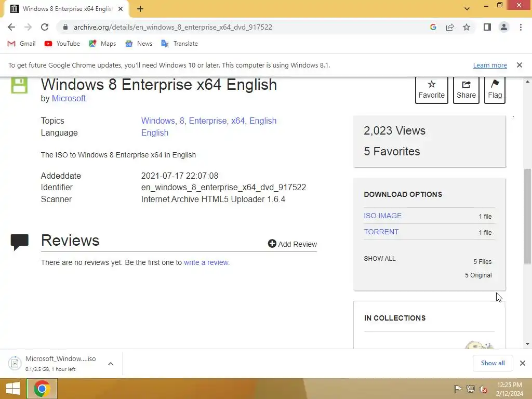Click the Google icon in address bar
532x399 pixels.
point(433,27)
